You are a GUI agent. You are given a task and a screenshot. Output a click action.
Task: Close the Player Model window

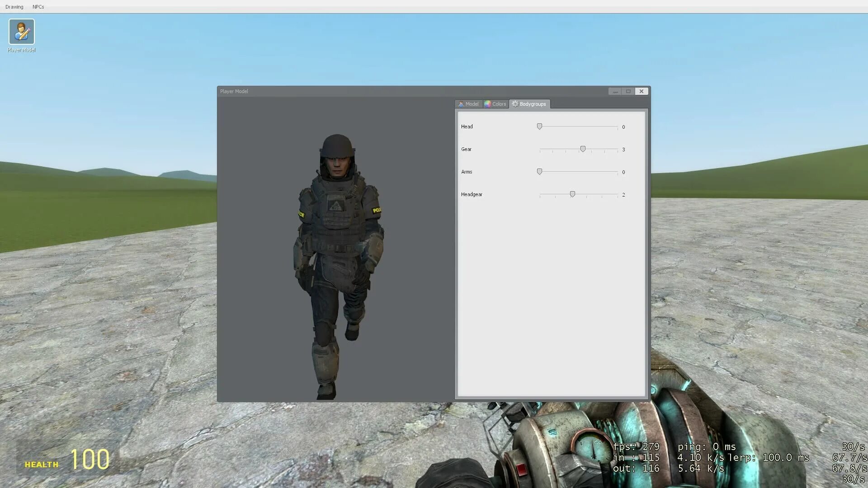(x=641, y=91)
